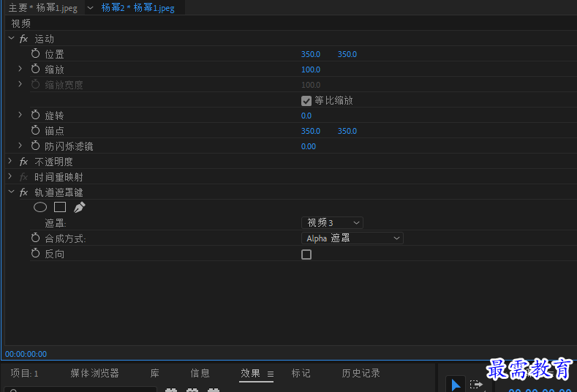Screen dimensions: 577x392
Task: Open the 标记 tab
Action: pyautogui.click(x=301, y=374)
